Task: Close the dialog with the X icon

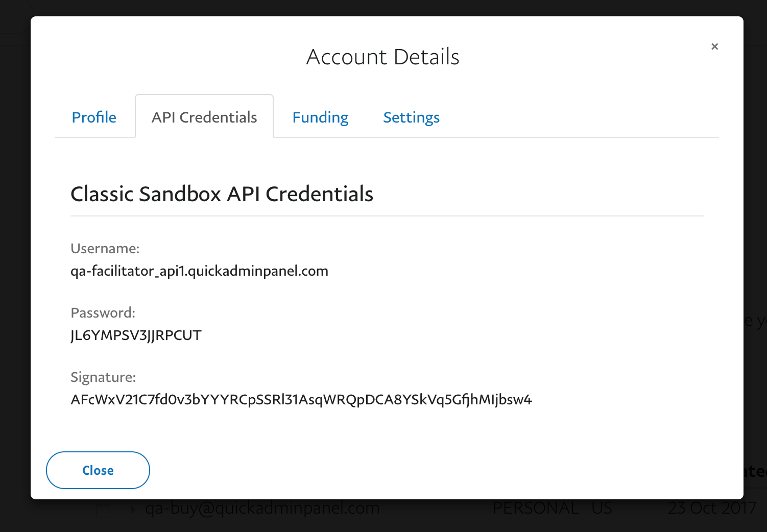Action: click(714, 46)
